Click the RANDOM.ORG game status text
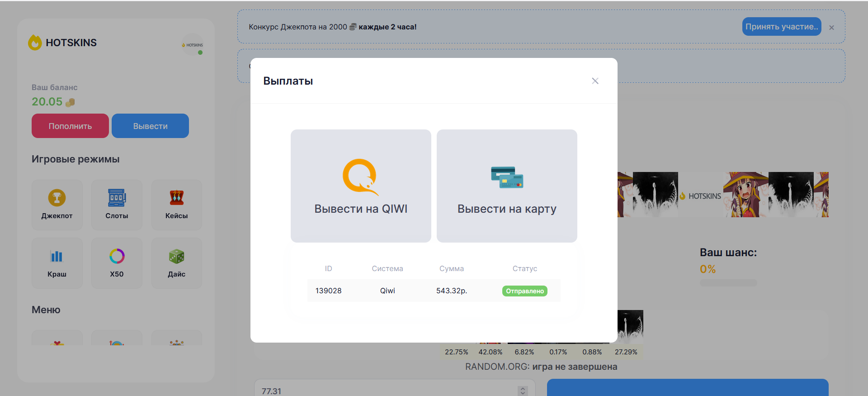The width and height of the screenshot is (868, 396). (541, 367)
